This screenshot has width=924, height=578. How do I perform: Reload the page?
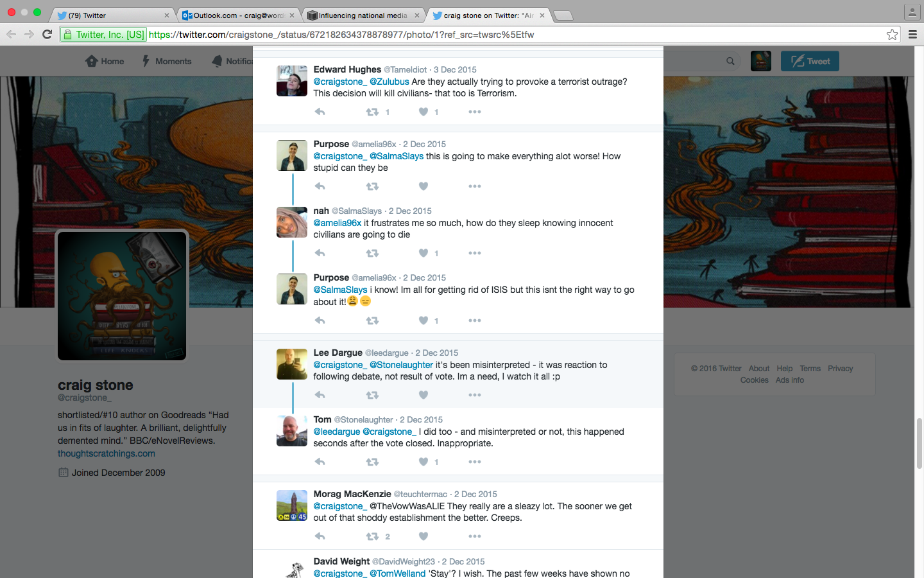click(47, 35)
